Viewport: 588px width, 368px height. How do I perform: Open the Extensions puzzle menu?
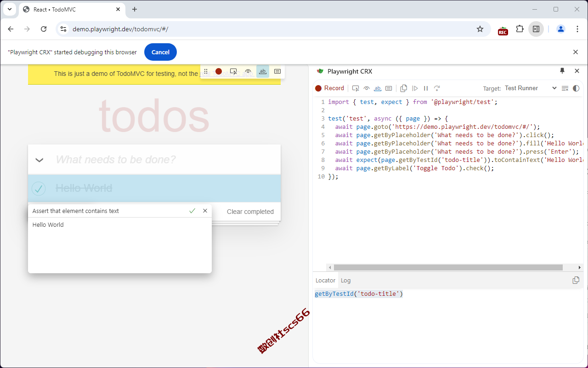click(x=520, y=29)
